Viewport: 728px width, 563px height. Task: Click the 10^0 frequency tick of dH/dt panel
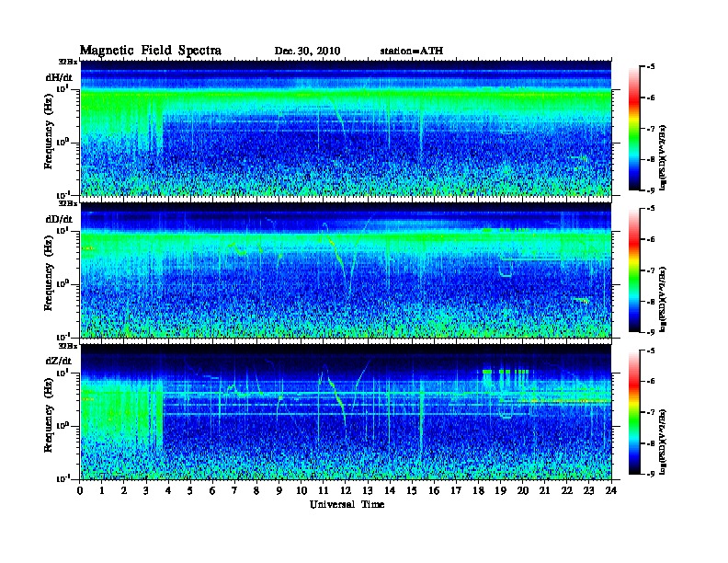[63, 142]
